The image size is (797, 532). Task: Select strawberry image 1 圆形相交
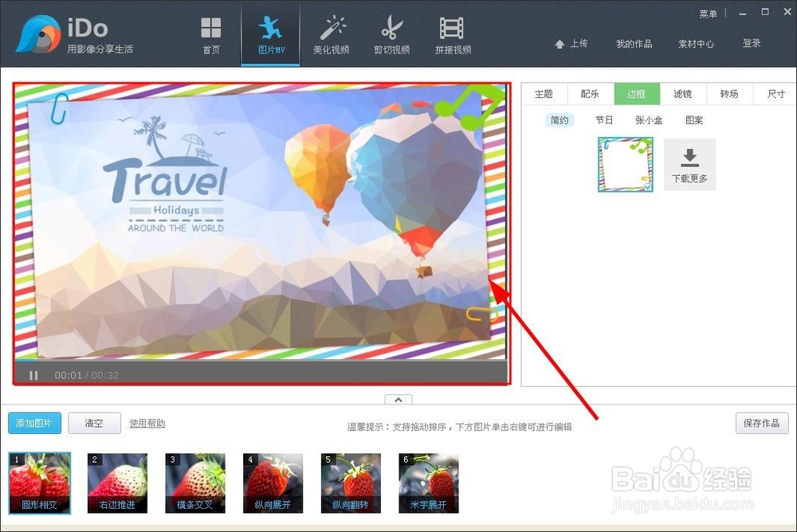coord(40,483)
